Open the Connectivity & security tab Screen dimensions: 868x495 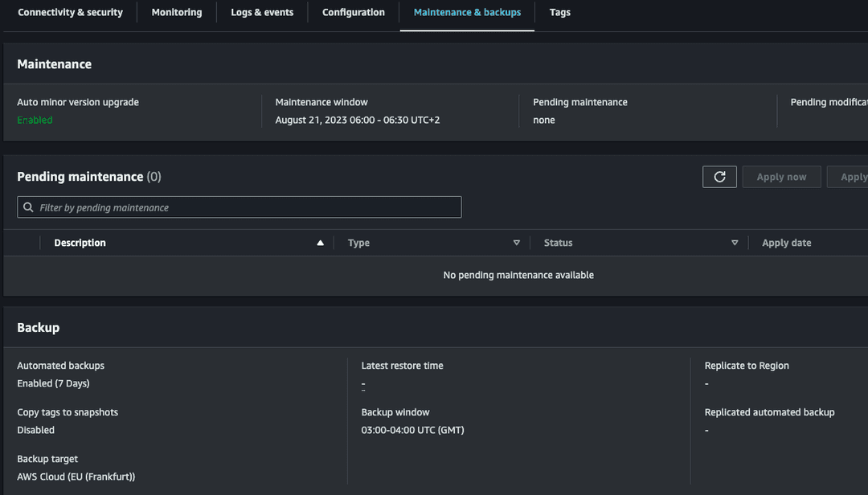click(x=70, y=12)
